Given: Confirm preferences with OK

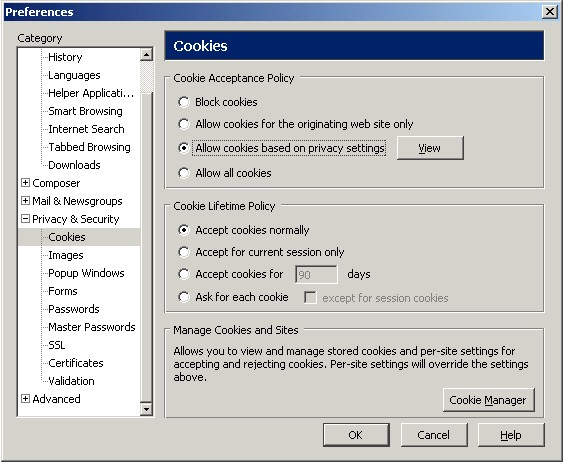Looking at the screenshot, I should click(x=356, y=435).
